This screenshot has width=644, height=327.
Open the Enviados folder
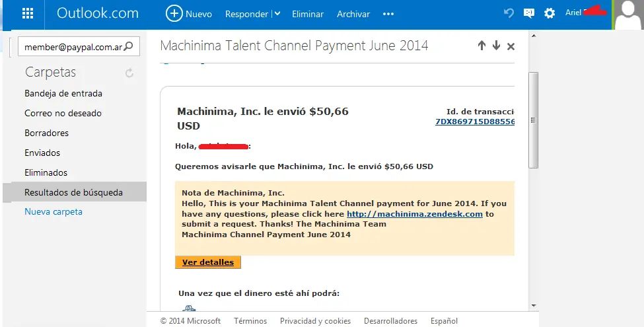click(x=42, y=153)
